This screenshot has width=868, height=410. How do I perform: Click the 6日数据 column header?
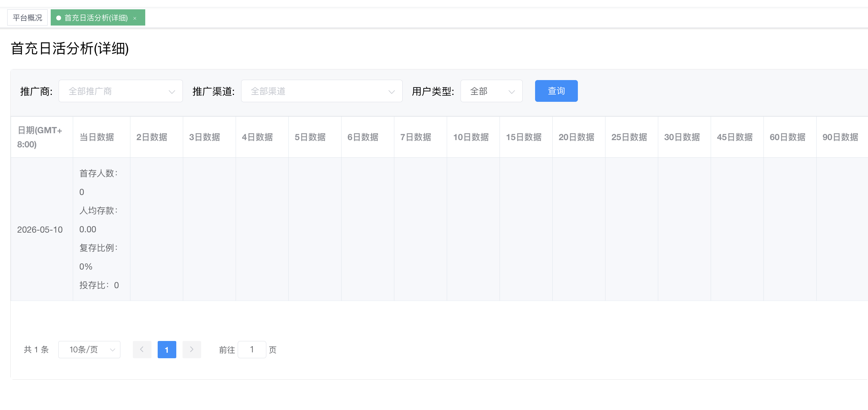[368, 137]
